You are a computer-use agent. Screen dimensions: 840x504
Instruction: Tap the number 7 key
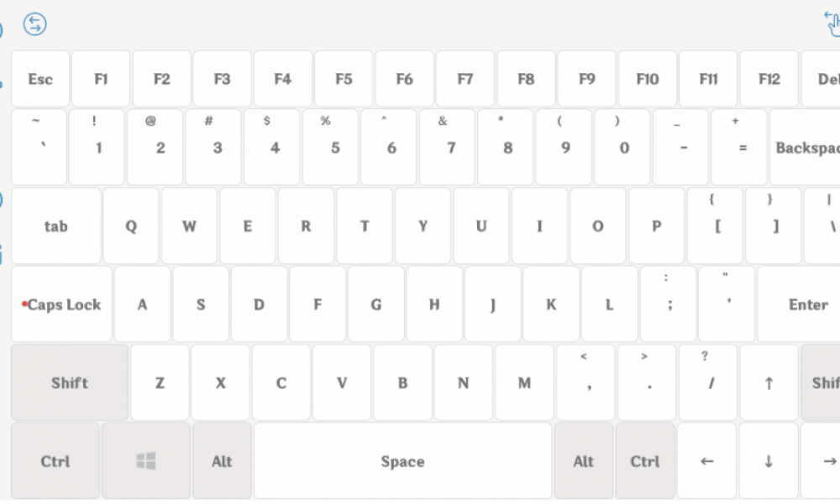pos(451,147)
